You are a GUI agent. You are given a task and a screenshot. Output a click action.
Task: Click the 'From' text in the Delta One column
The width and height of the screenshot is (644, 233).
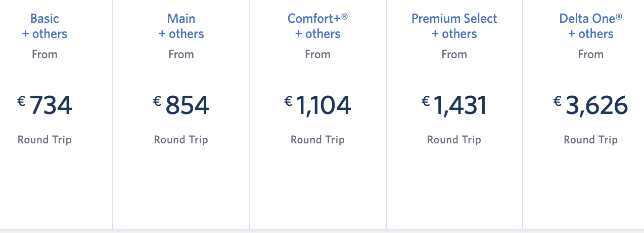pyautogui.click(x=590, y=54)
